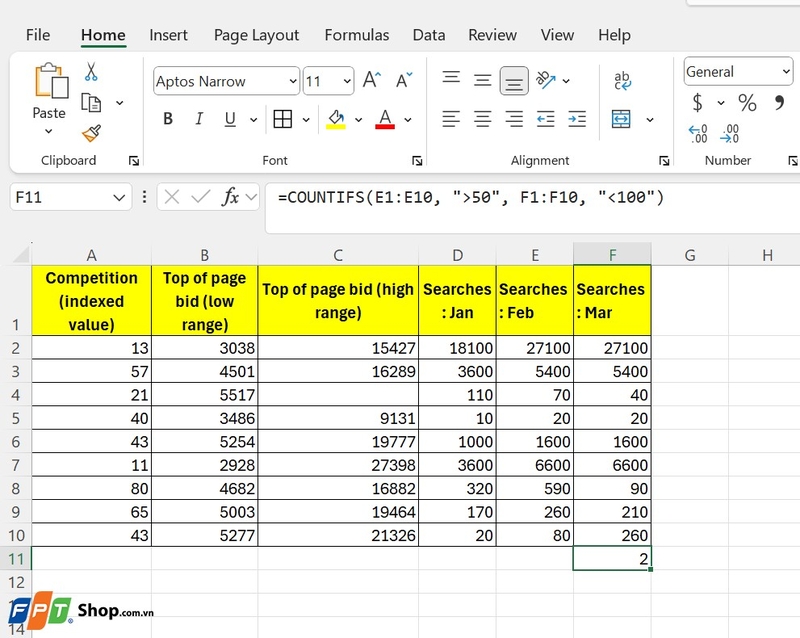Cancel formula entry with X icon

172,197
